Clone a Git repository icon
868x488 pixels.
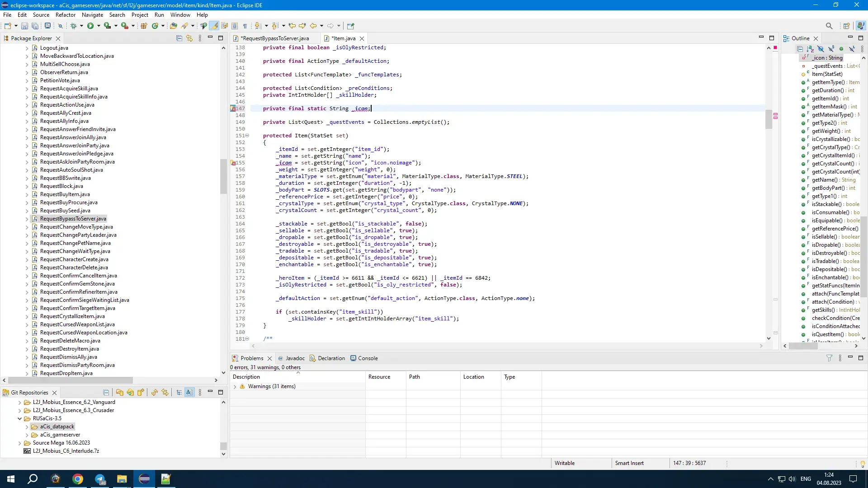[130, 393]
